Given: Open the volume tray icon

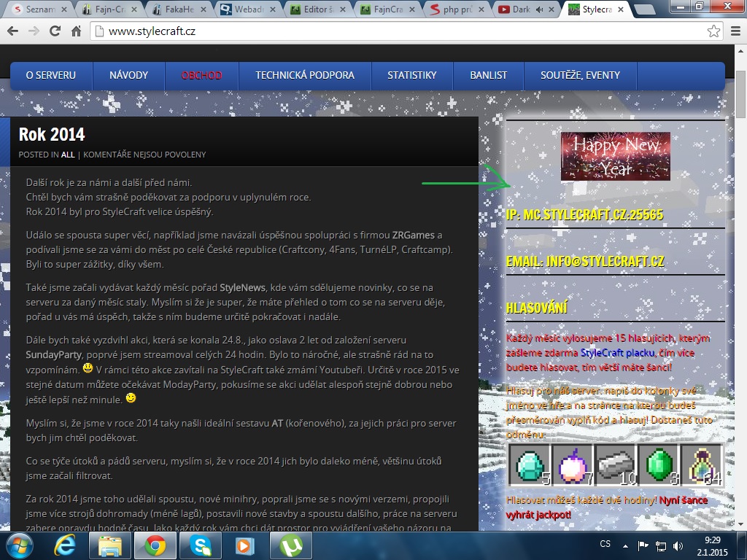Looking at the screenshot, I should pyautogui.click(x=678, y=546).
